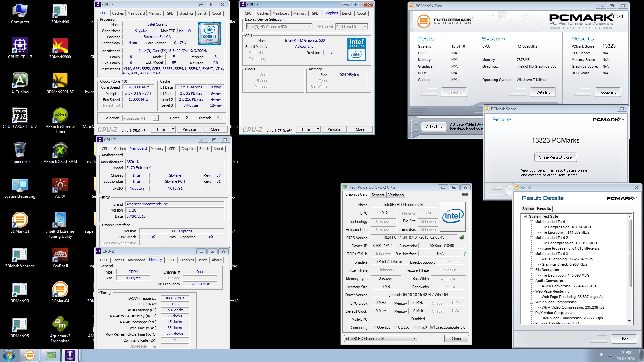Image resolution: width=644 pixels, height=362 pixels.
Task: Open Perf Level dropdown
Action: point(352,27)
